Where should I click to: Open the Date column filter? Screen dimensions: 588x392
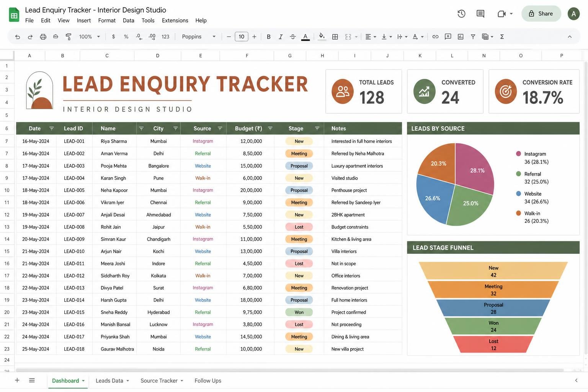point(51,128)
